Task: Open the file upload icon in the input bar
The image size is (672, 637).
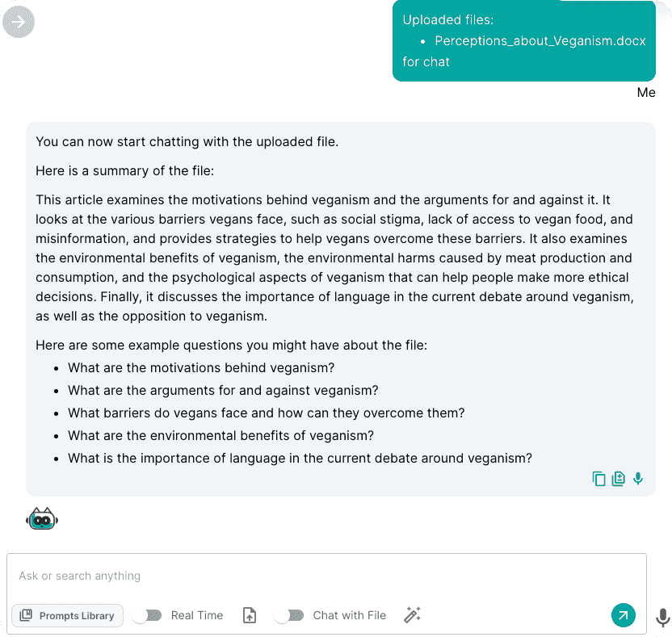Action: point(249,615)
